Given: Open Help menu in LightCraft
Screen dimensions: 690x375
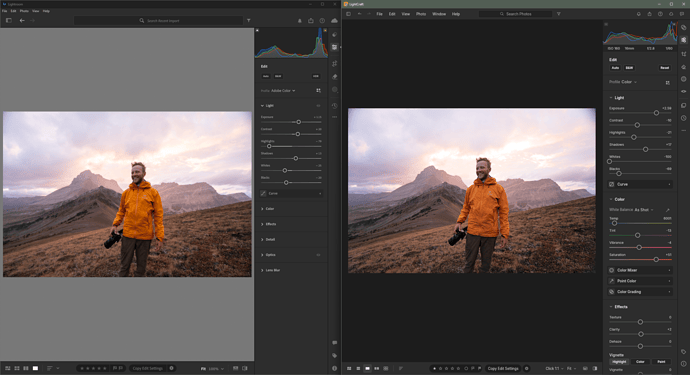Looking at the screenshot, I should coord(456,14).
